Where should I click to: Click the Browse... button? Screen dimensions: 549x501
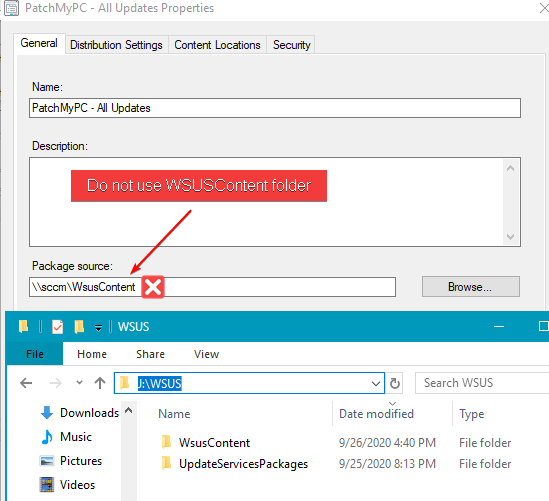[471, 287]
